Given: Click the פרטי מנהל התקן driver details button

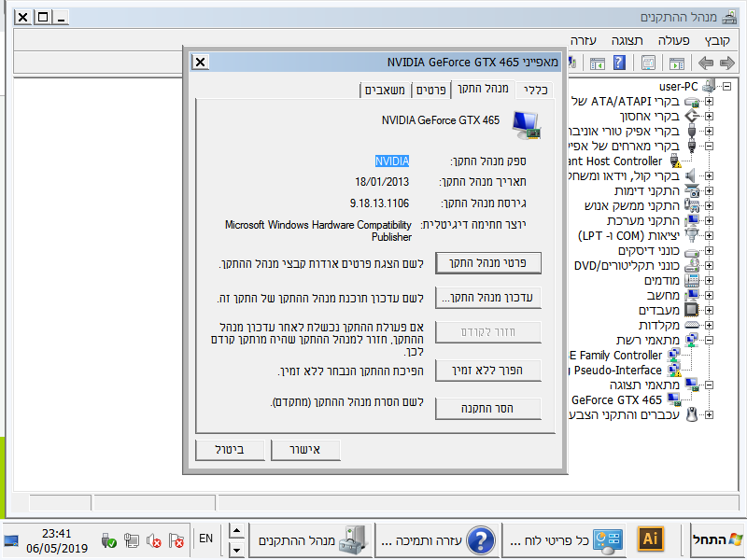Looking at the screenshot, I should click(487, 263).
